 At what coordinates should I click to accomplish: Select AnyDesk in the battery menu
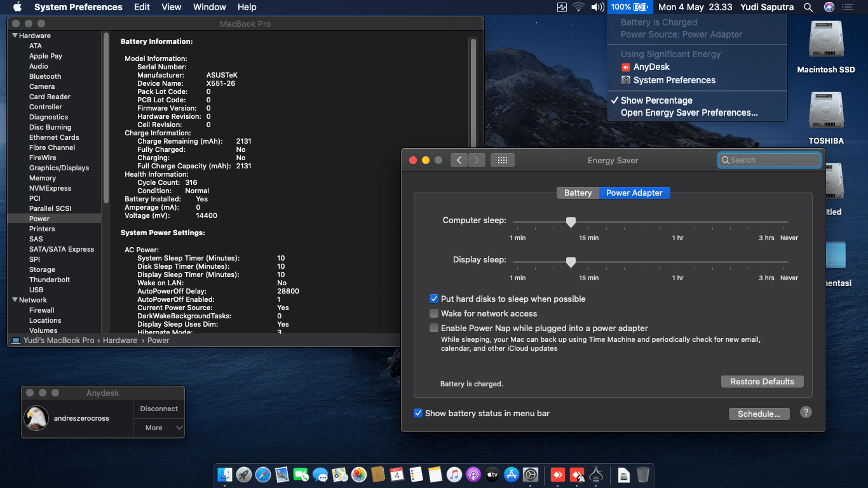[697, 67]
